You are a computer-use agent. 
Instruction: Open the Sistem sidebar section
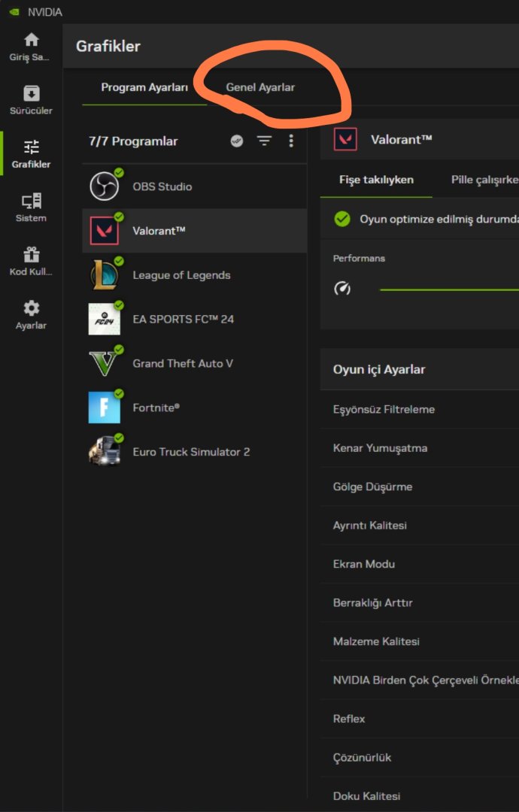pyautogui.click(x=31, y=201)
